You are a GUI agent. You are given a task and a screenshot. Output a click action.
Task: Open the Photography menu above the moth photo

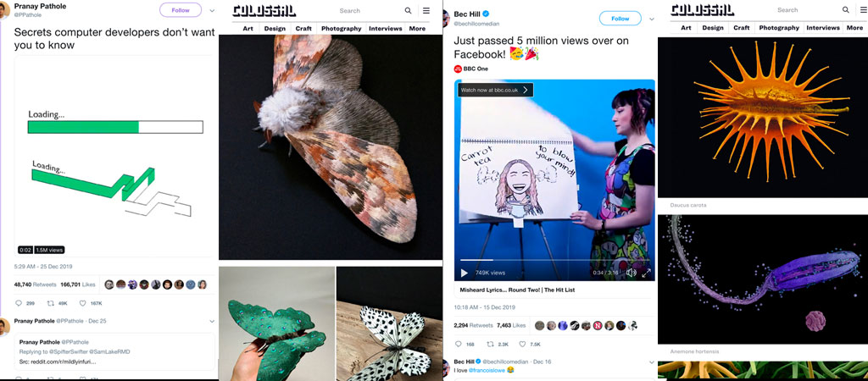[341, 29]
